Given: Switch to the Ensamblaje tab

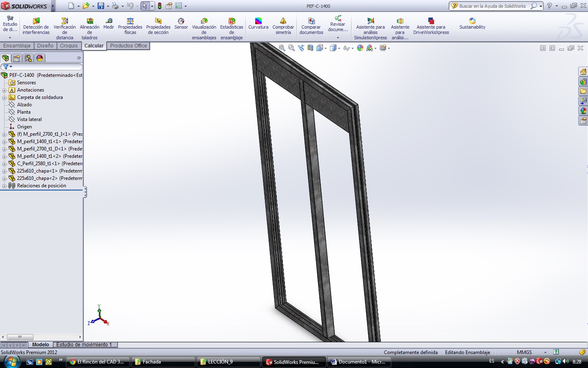Looking at the screenshot, I should pyautogui.click(x=17, y=46).
